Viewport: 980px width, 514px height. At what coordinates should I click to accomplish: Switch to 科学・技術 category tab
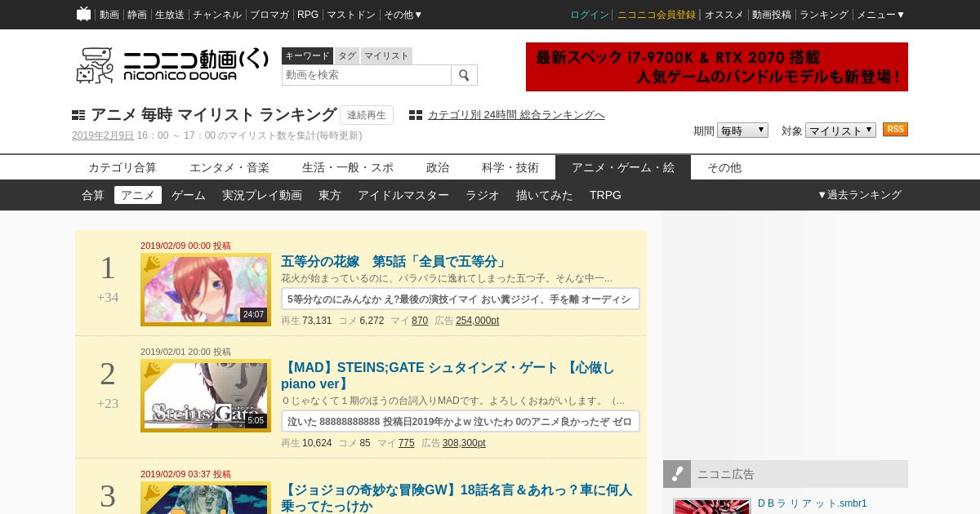coord(510,167)
